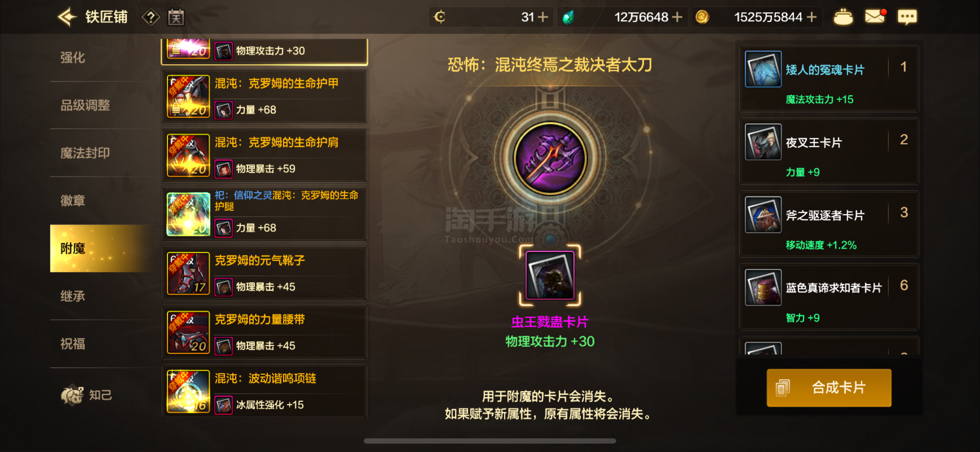Select 克罗姆的元气靴子 equipment item

pos(264,273)
